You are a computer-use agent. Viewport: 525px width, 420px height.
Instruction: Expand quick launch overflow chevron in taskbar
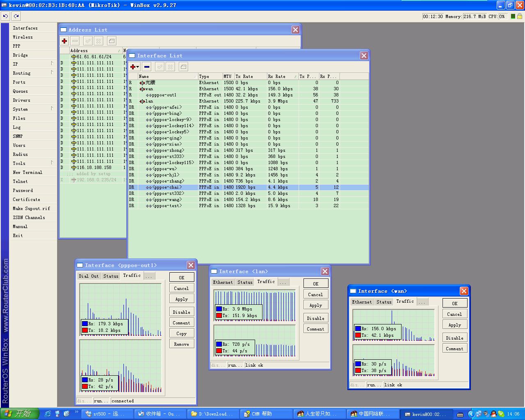point(76,412)
